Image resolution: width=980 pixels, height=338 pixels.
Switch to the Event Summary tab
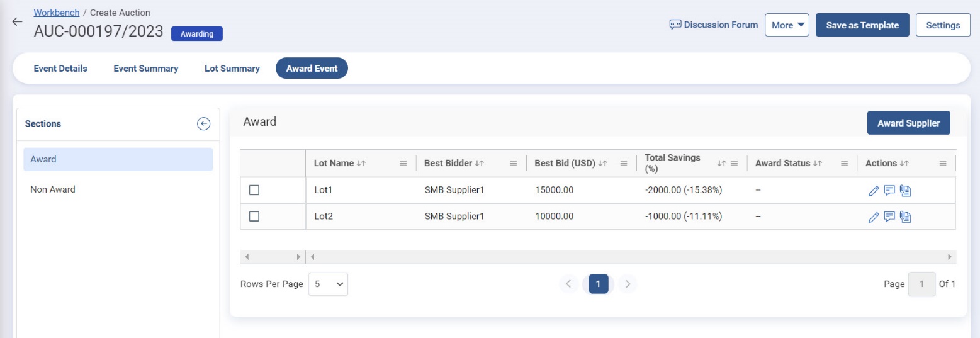(145, 69)
